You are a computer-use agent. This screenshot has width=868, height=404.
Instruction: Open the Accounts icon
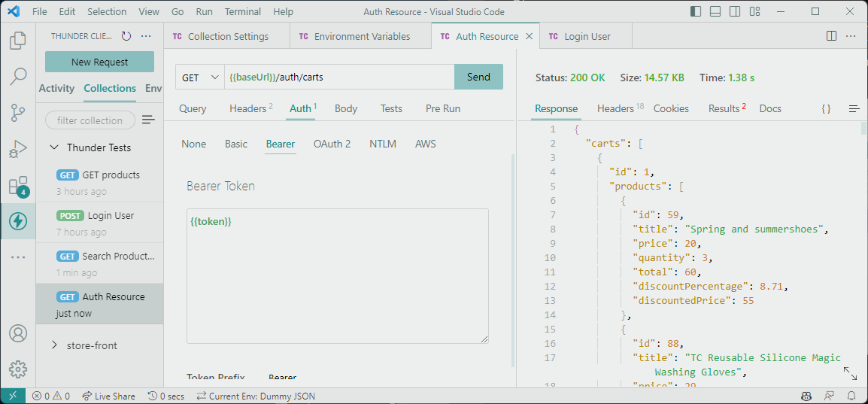coord(18,334)
